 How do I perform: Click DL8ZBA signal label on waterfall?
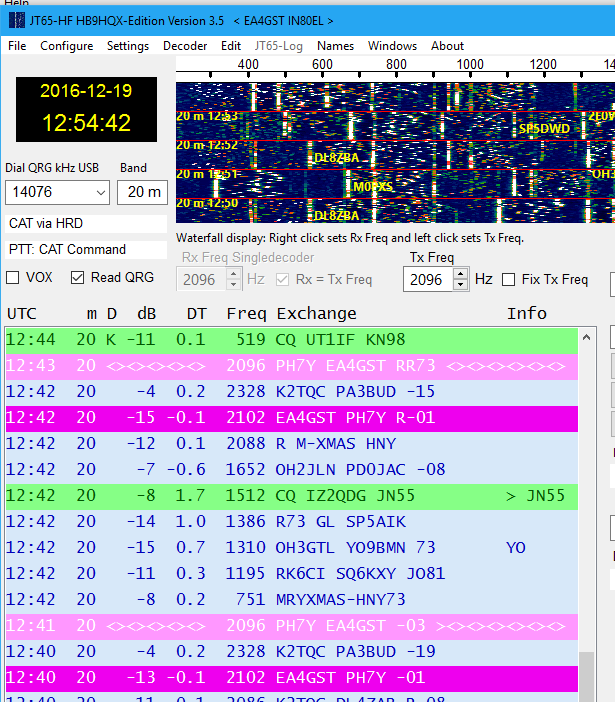(x=338, y=158)
